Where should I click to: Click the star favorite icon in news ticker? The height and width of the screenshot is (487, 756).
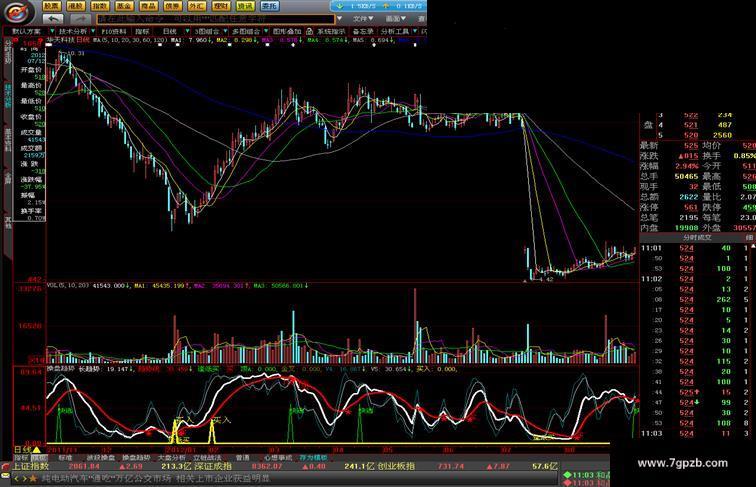pyautogui.click(x=33, y=479)
